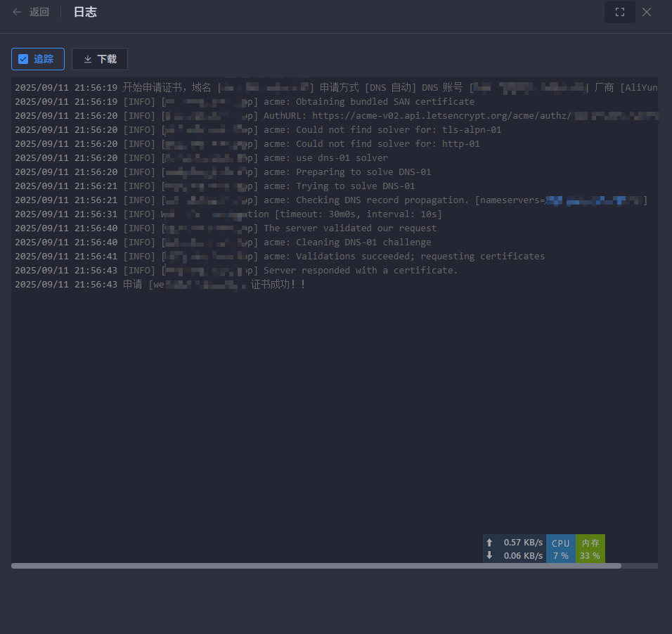Click the back arrow icon
This screenshot has height=634, width=672.
click(17, 12)
